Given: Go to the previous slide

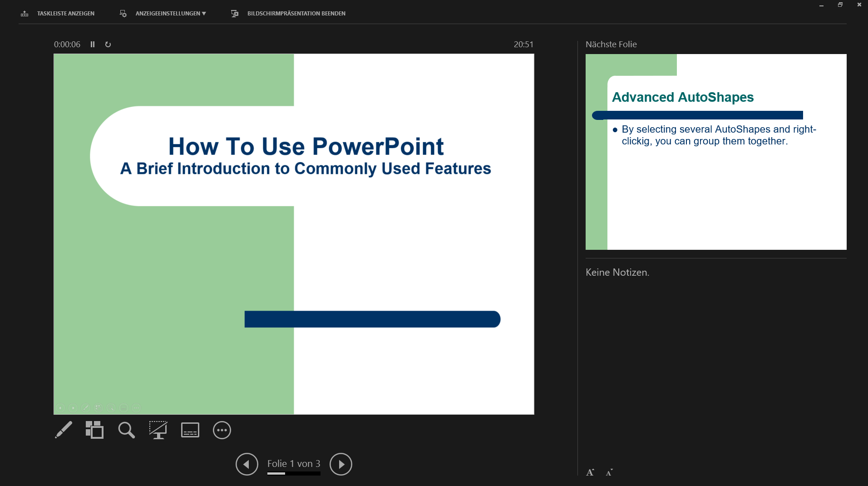Looking at the screenshot, I should tap(247, 464).
